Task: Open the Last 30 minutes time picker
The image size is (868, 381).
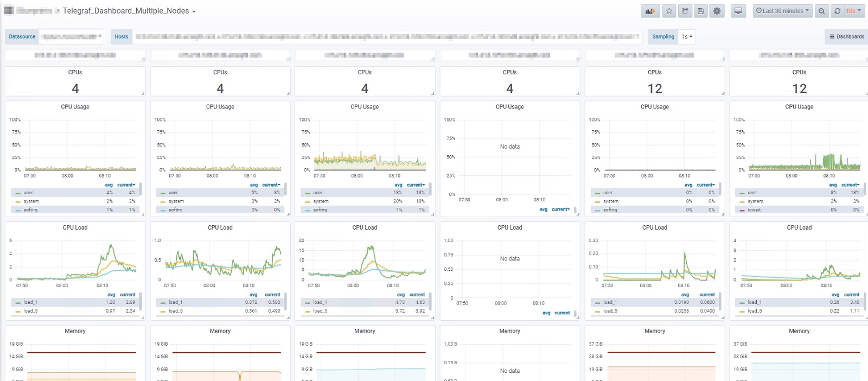Action: click(783, 11)
